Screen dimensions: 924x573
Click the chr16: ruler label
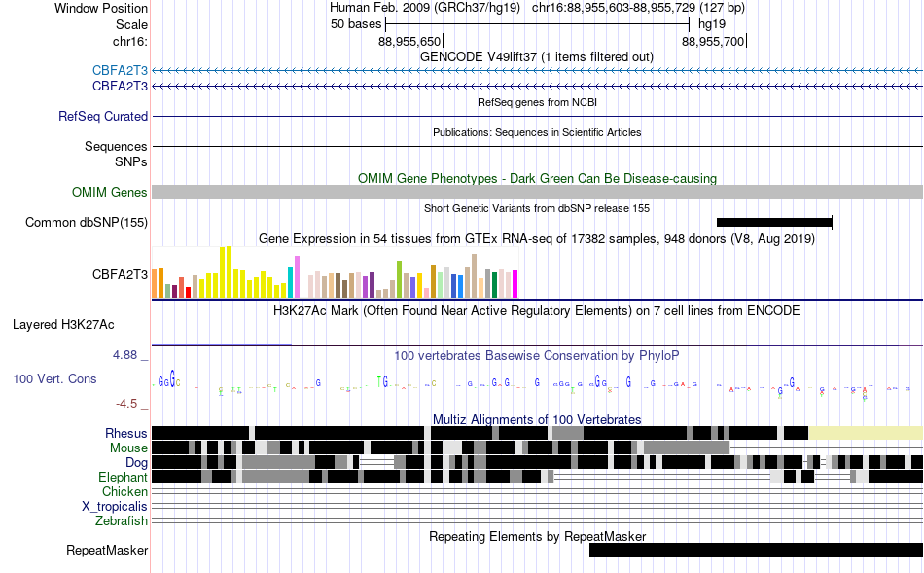[130, 42]
